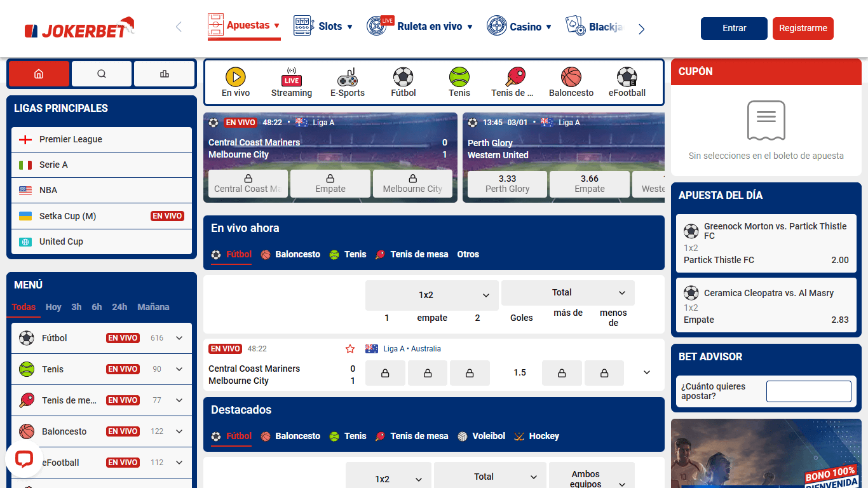Open the Slots dropdown menu
The height and width of the screenshot is (488, 868).
323,26
